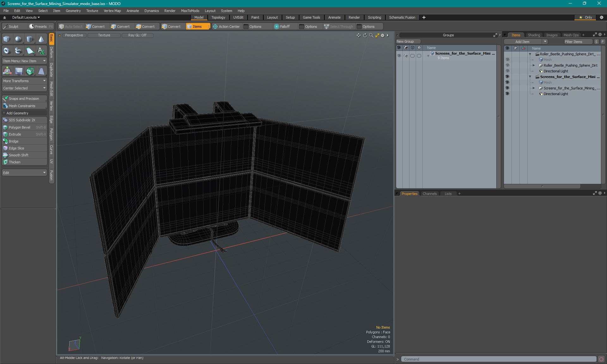Click the viewport rotate icon
Screen dimensions: 607x364
coord(365,35)
